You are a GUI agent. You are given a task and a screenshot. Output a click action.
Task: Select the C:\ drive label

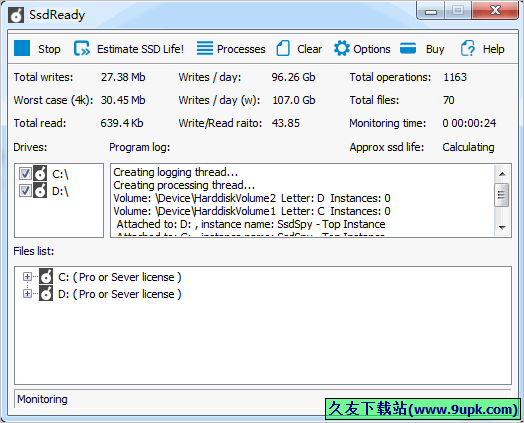pyautogui.click(x=60, y=174)
